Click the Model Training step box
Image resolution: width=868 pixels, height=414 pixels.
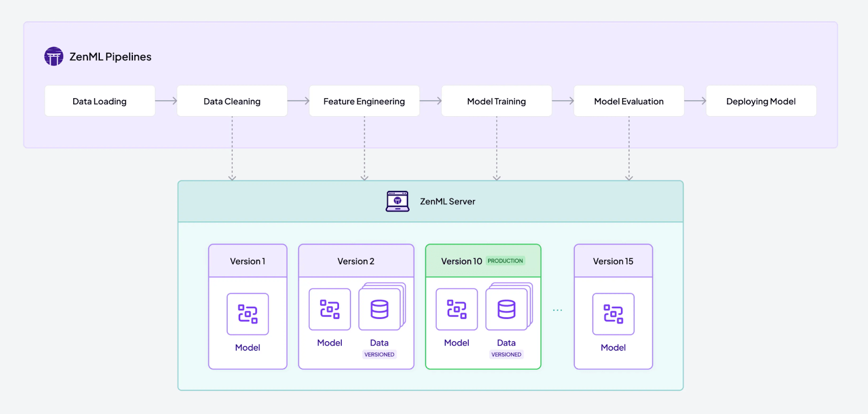[497, 101]
